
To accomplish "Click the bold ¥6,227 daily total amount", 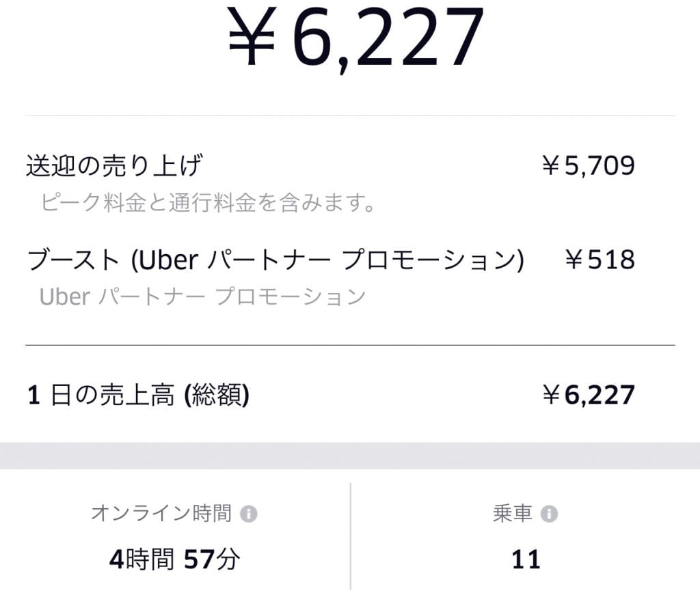I will click(x=588, y=396).
